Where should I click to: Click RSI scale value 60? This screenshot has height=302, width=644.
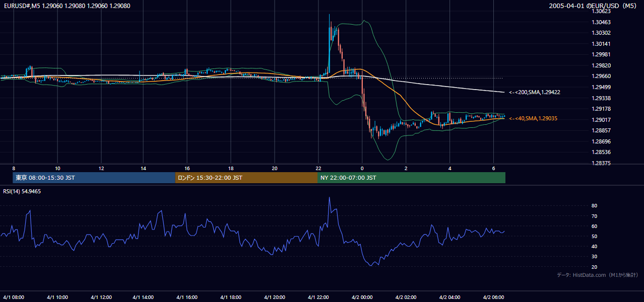point(595,226)
